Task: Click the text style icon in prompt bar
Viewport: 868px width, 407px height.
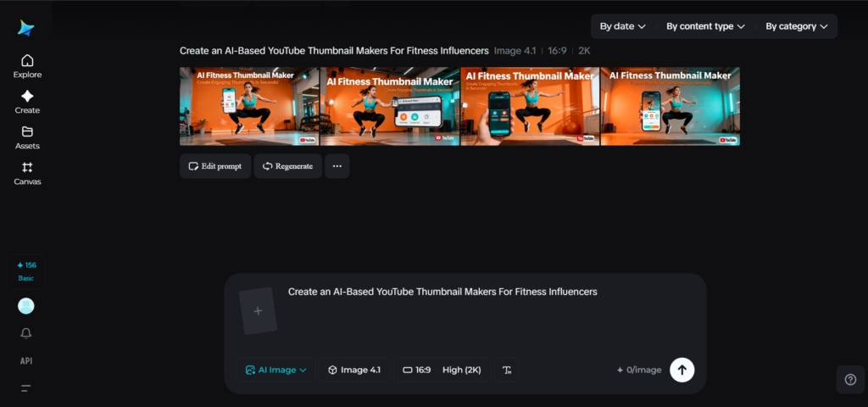Action: (507, 370)
